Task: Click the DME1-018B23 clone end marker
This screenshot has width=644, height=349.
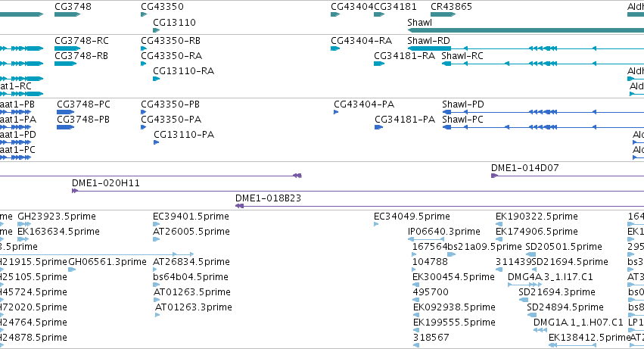Action: pyautogui.click(x=239, y=206)
